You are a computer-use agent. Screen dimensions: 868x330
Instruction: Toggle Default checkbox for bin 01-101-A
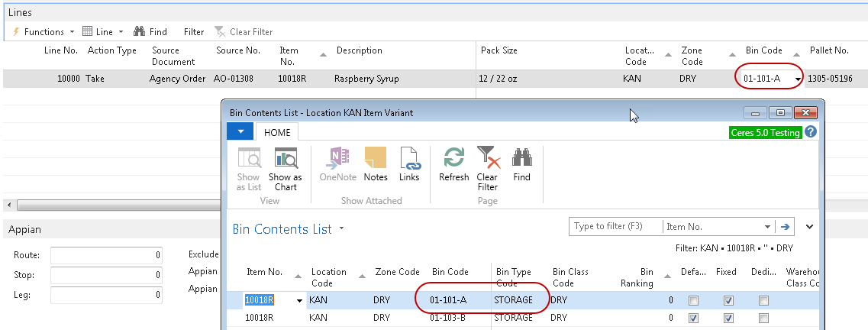(x=693, y=301)
